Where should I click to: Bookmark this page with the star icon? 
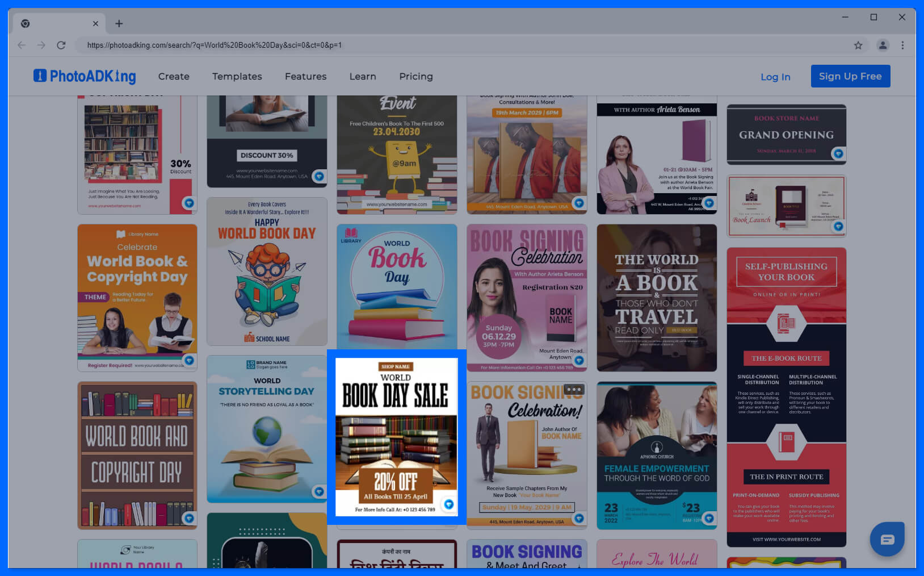click(858, 45)
